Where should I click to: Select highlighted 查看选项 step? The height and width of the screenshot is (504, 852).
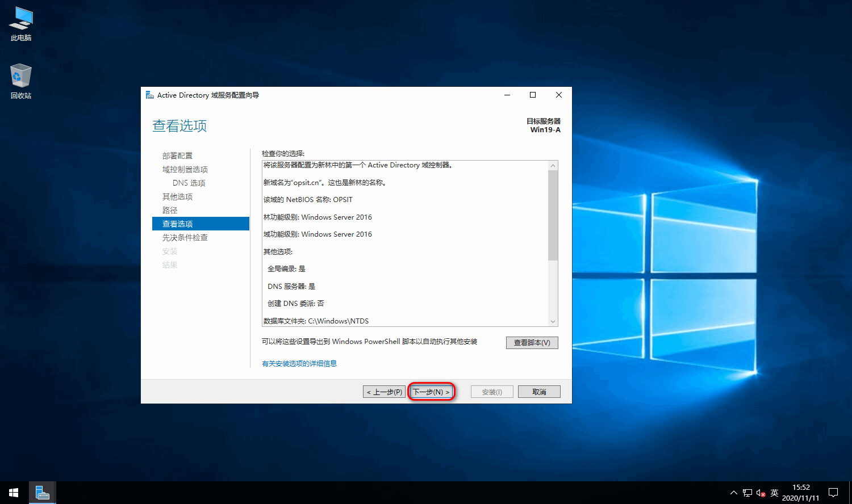coord(201,224)
